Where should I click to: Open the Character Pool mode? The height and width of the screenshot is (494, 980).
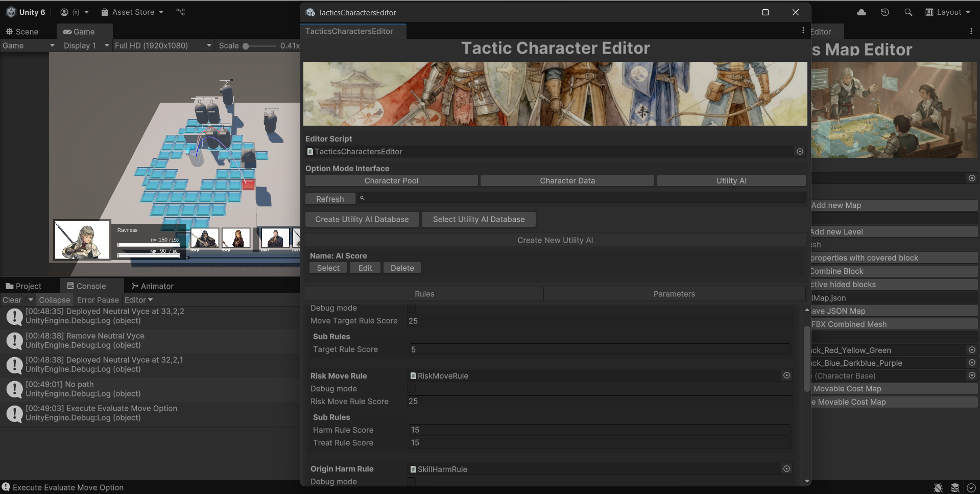[x=391, y=181]
